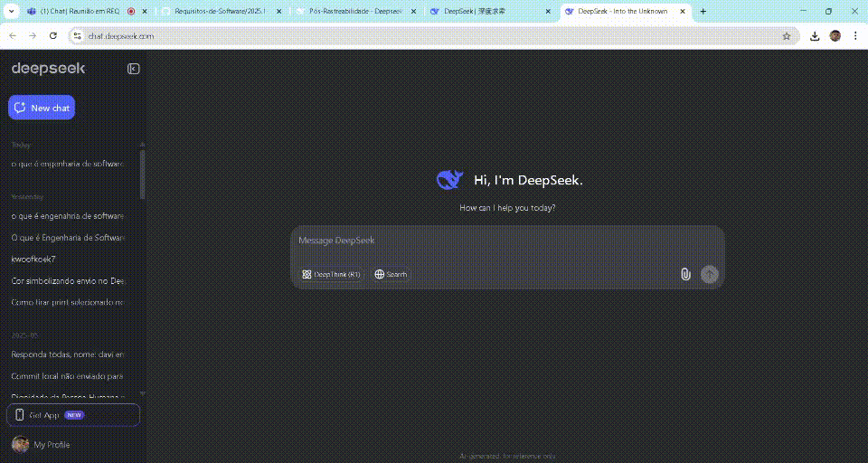Close the Pós-Rastreabilidade tab
The width and height of the screenshot is (868, 463).
[414, 11]
